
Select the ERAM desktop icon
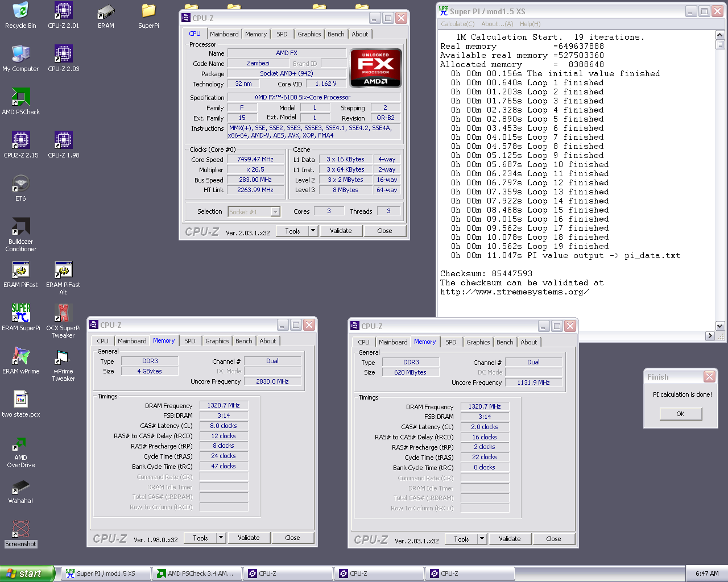[x=106, y=15]
